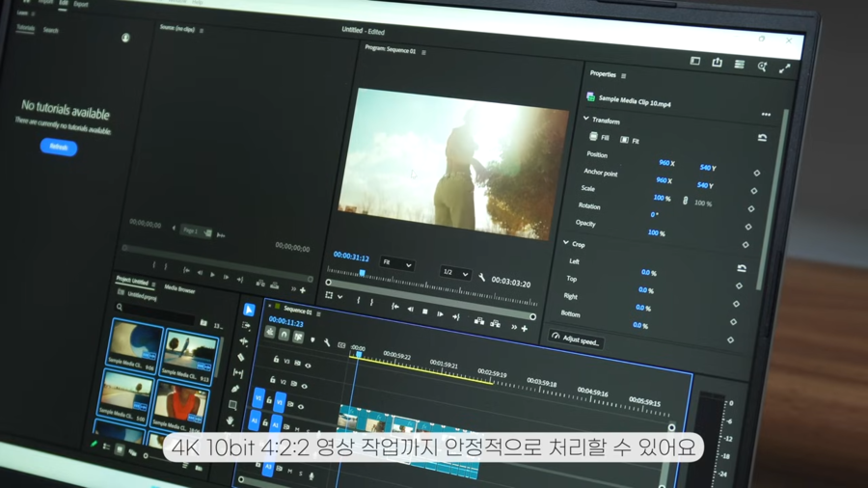Select the Rectangle tool

(232, 405)
